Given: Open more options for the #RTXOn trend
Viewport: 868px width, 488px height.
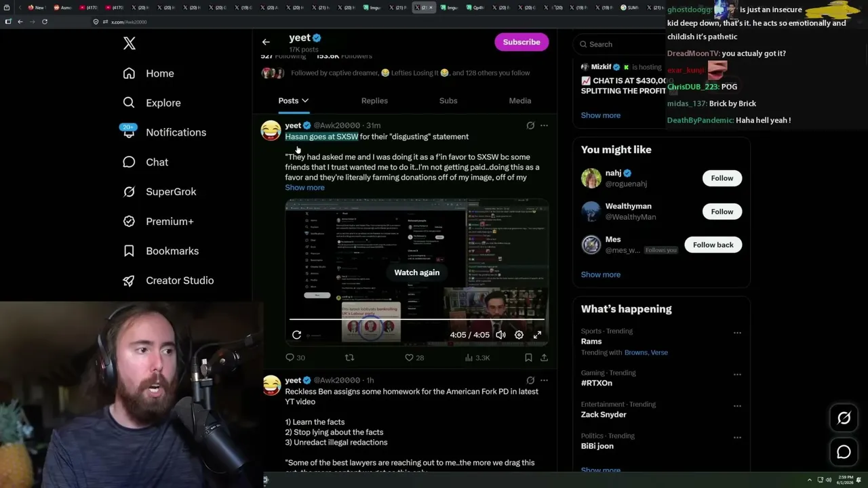Looking at the screenshot, I should coord(737,374).
